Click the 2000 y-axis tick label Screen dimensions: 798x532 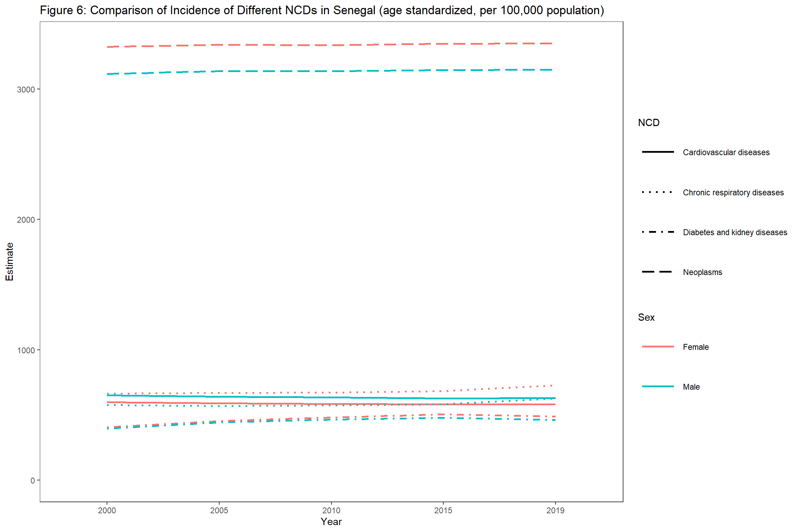tap(26, 220)
